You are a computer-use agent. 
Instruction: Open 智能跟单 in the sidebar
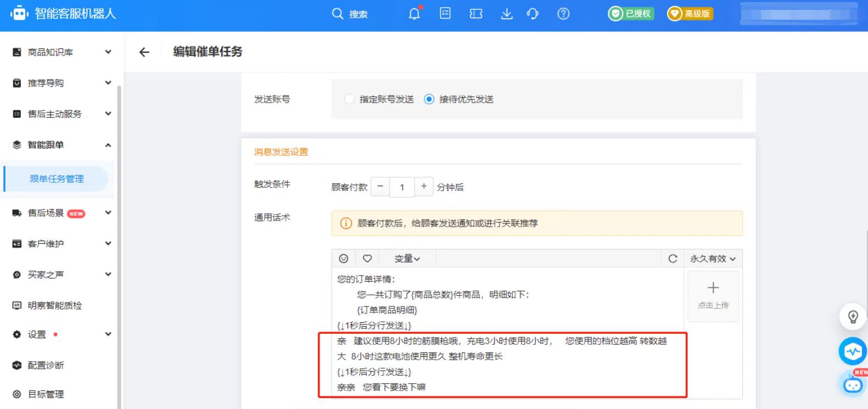[46, 145]
